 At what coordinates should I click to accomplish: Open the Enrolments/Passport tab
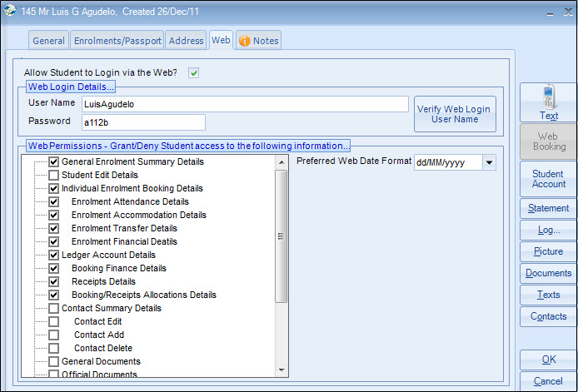click(116, 40)
